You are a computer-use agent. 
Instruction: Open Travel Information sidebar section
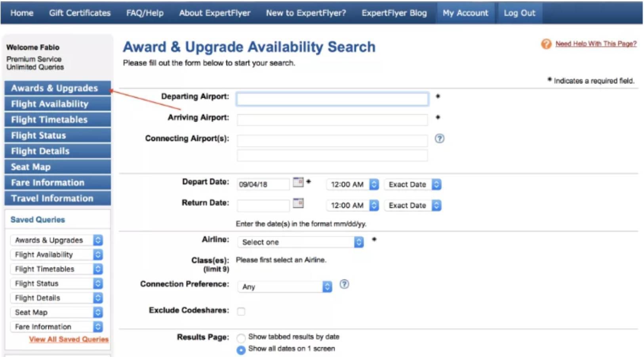(x=57, y=198)
